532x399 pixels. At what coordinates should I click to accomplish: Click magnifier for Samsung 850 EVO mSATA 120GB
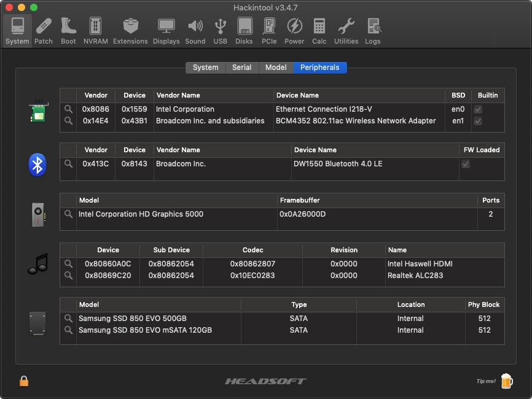68,330
